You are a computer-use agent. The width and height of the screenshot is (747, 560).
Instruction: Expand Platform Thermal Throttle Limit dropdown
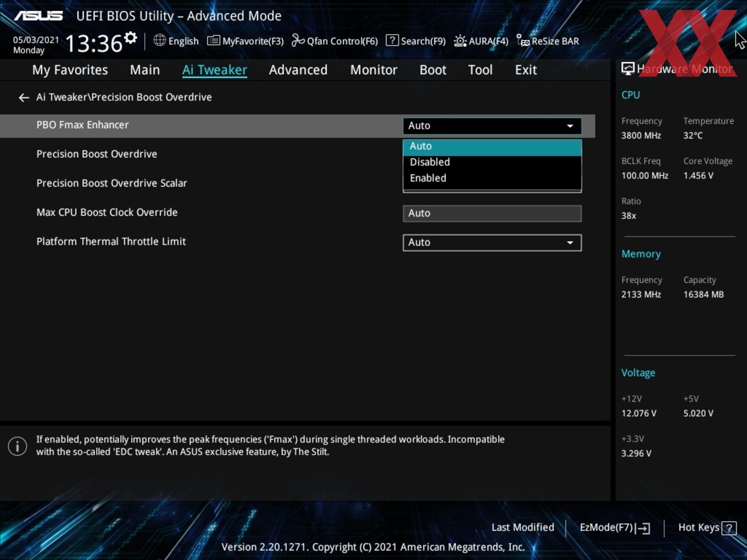[492, 243]
